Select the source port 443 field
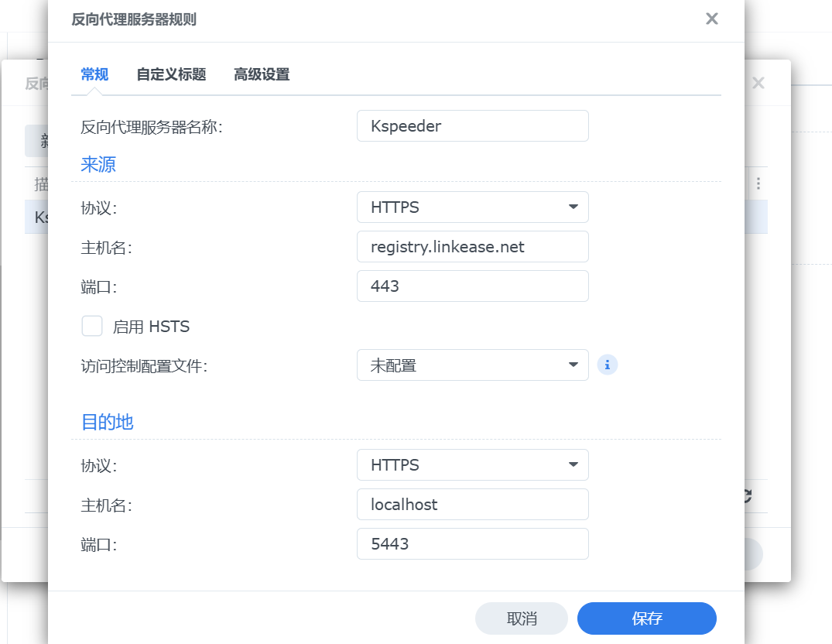832x644 pixels. point(472,286)
